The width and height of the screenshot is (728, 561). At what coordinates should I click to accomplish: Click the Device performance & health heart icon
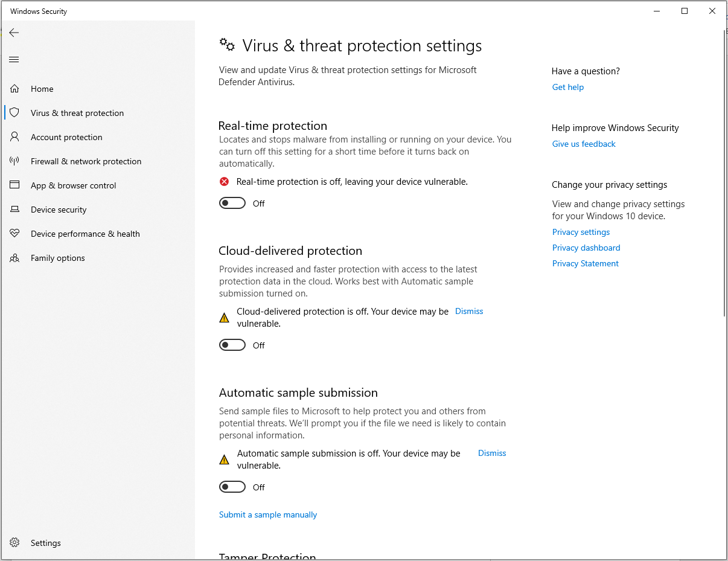(14, 234)
